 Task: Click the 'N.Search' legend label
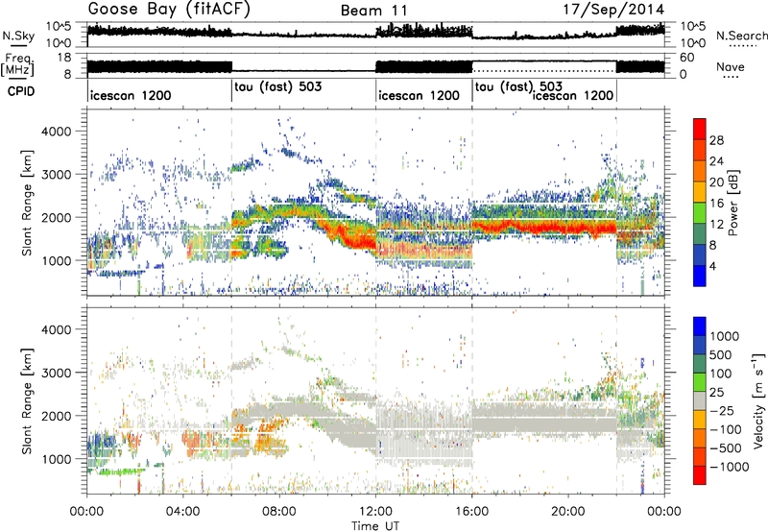[741, 36]
